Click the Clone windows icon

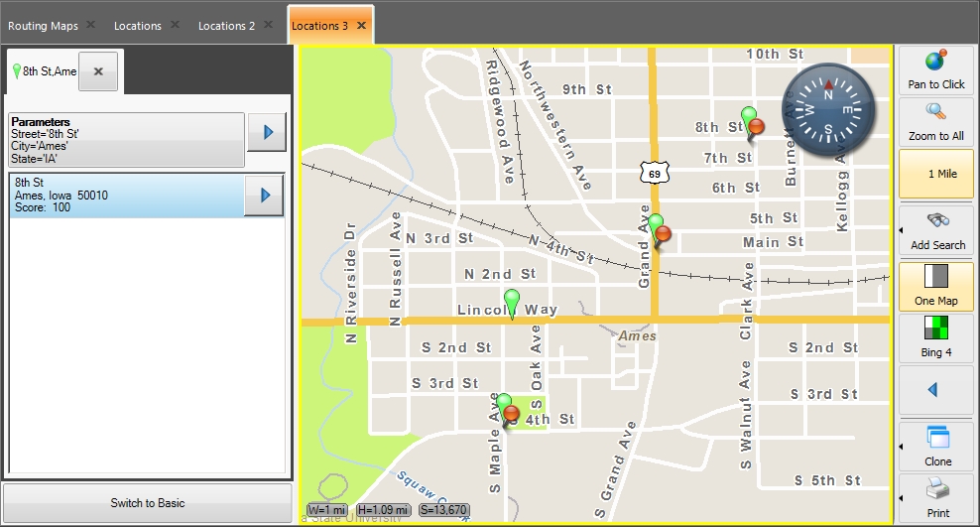coord(937,438)
